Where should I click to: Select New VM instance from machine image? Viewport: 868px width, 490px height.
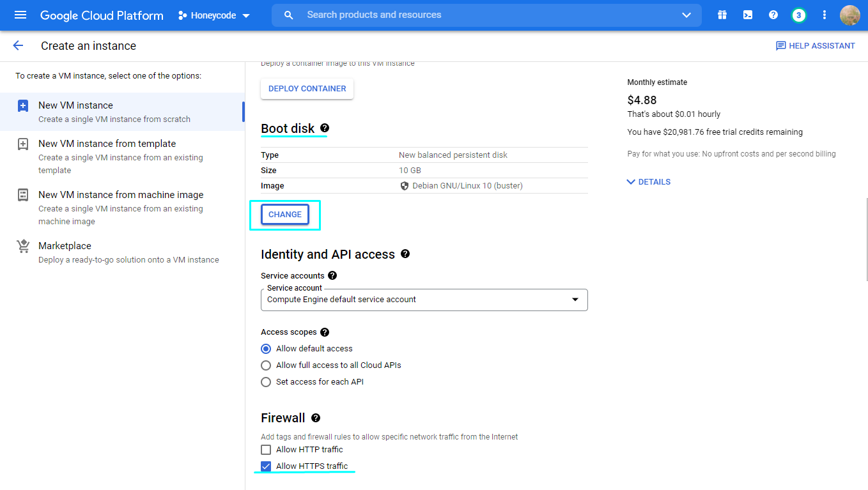point(122,208)
